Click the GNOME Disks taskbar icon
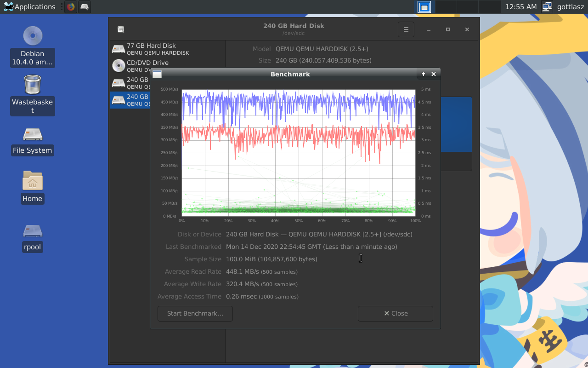 pos(84,7)
